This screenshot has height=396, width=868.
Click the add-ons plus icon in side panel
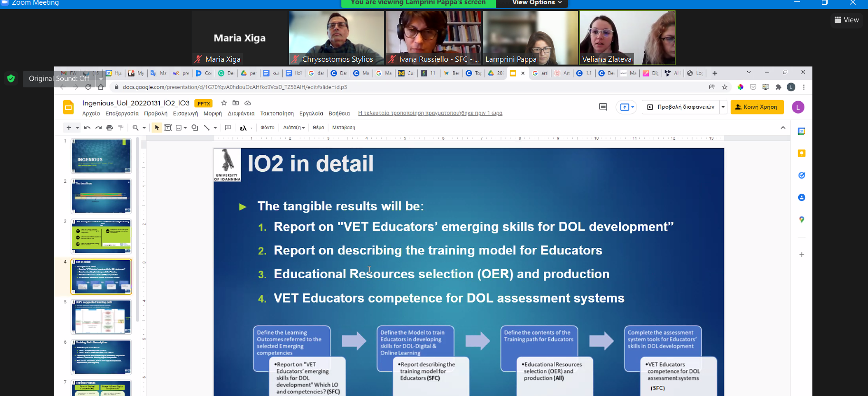click(801, 255)
